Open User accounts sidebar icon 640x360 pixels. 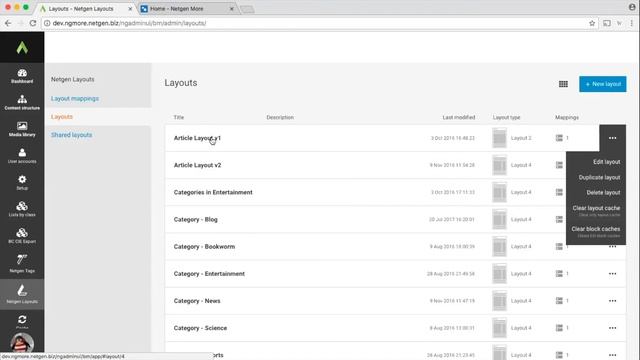(x=22, y=156)
